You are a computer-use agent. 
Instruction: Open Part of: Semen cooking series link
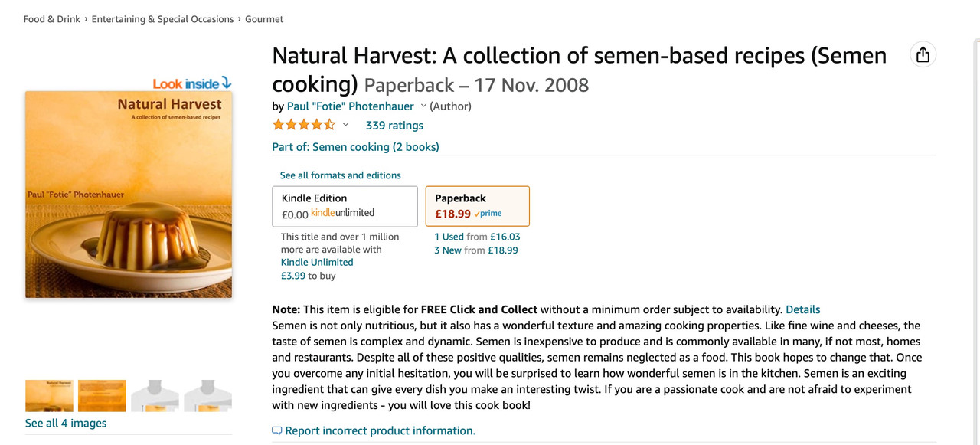[x=355, y=147]
